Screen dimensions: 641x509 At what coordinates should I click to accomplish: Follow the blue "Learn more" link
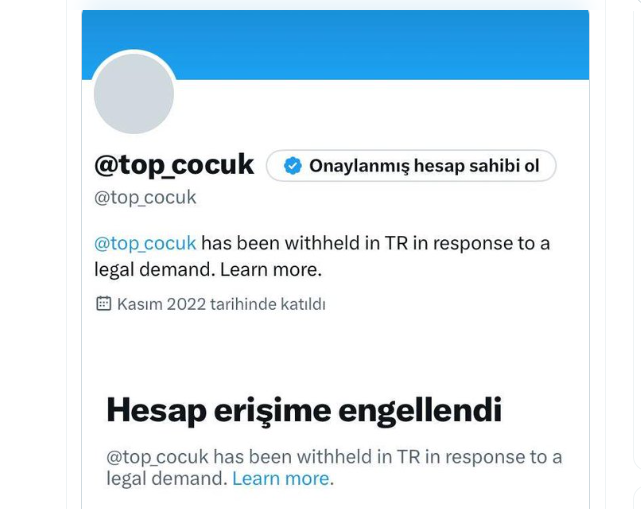281,478
